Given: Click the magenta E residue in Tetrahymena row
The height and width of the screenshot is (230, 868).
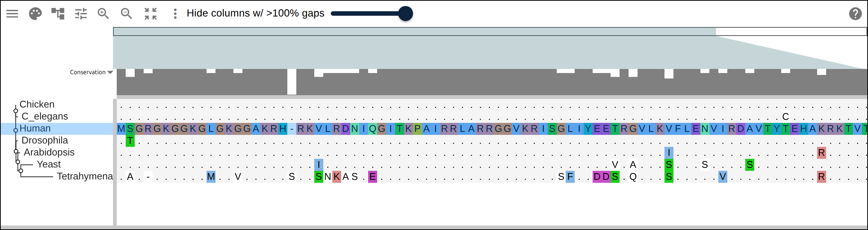Looking at the screenshot, I should coord(373,177).
